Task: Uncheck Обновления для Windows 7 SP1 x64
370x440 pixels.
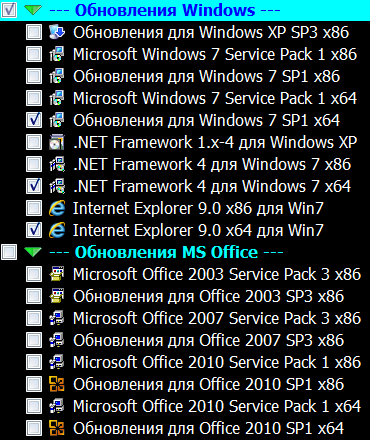Action: pyautogui.click(x=34, y=120)
